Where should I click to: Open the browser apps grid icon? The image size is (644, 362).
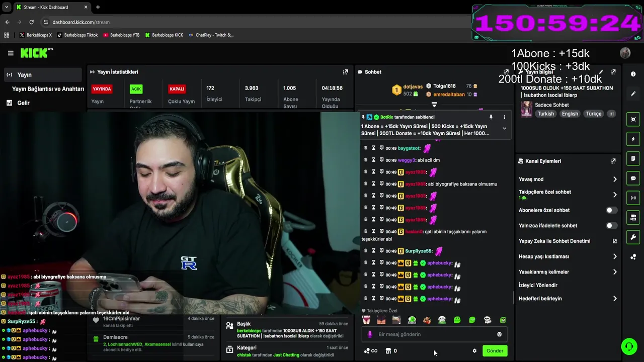pos(7,35)
